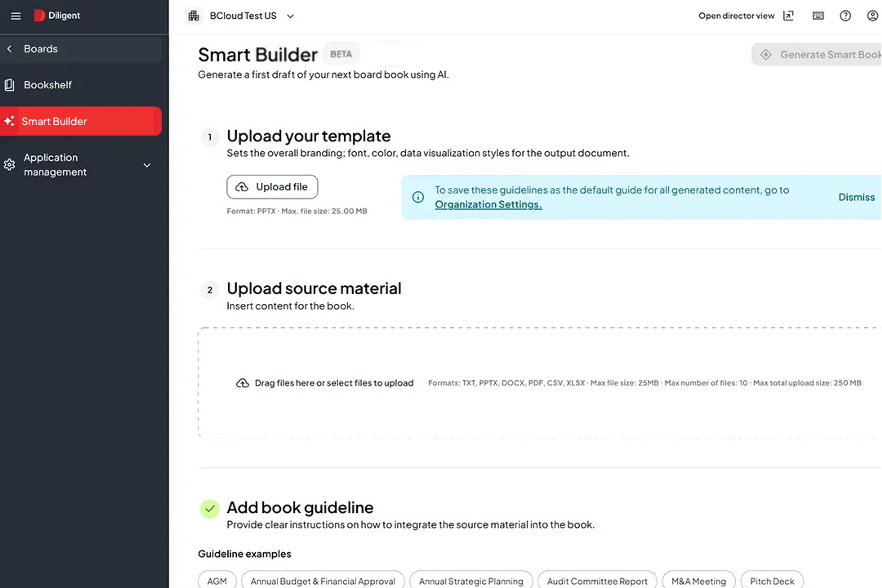Open the user profile account icon
The width and height of the screenshot is (882, 588).
pos(874,16)
